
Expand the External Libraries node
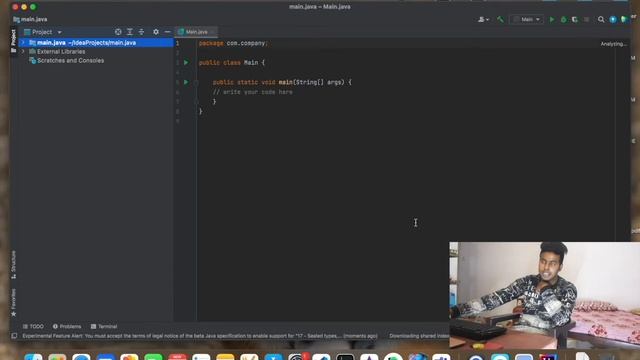pos(23,52)
